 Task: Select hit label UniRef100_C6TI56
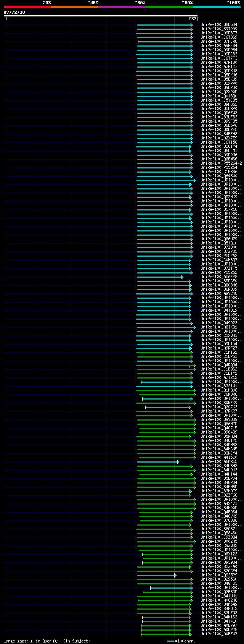pos(219,142)
